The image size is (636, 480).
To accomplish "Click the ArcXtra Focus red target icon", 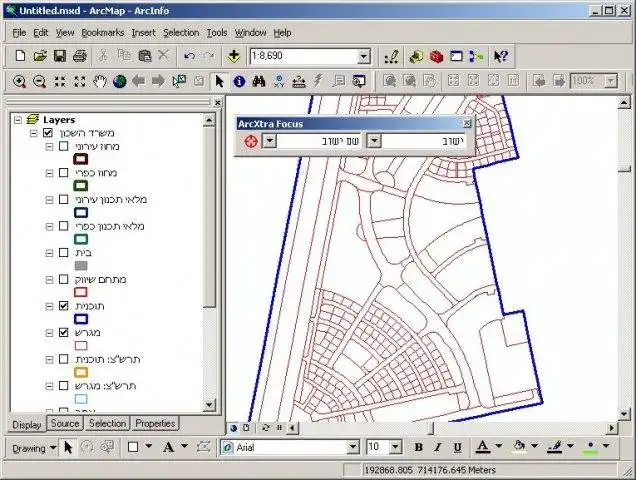I will point(251,141).
